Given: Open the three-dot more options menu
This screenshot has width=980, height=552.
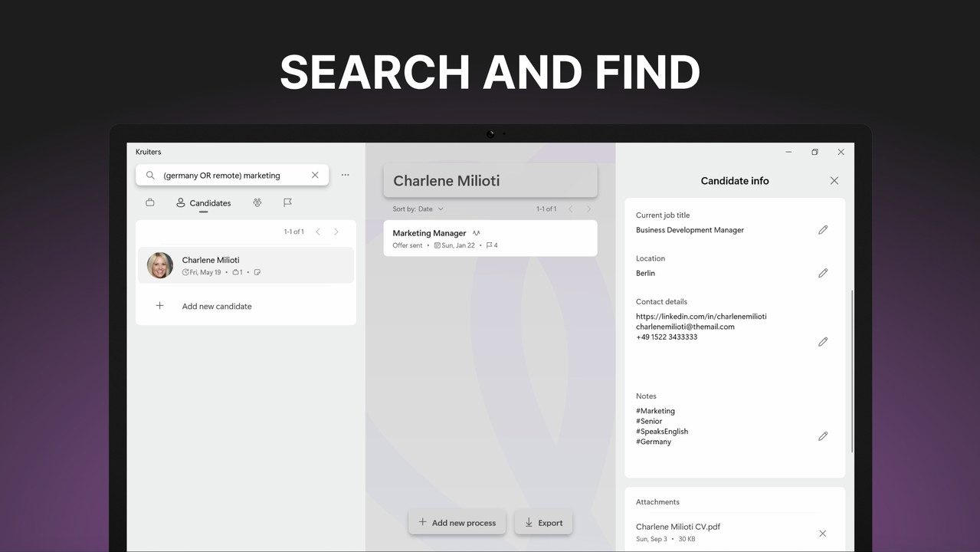Looking at the screenshot, I should coord(346,175).
